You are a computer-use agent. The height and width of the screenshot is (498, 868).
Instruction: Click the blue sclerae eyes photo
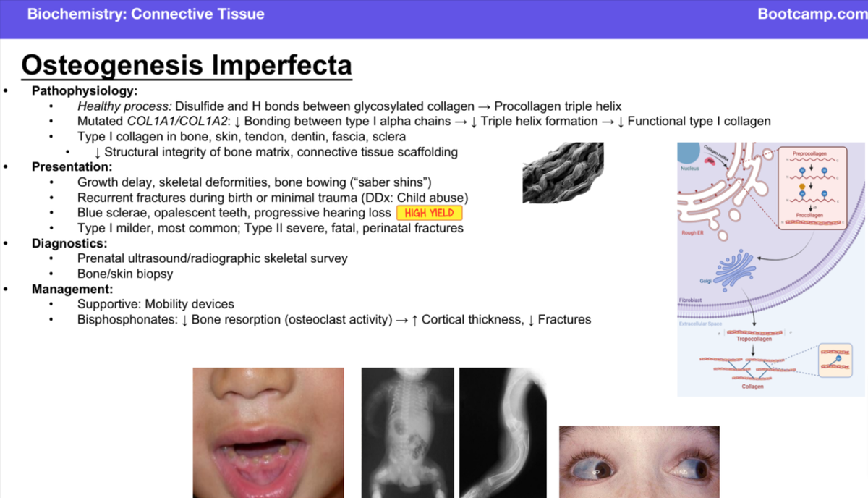coord(639,462)
